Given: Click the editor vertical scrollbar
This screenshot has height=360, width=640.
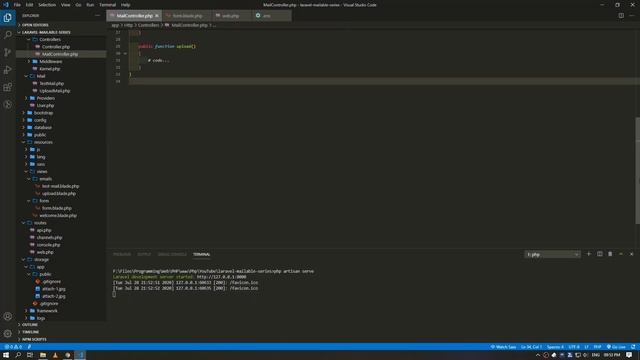Looking at the screenshot, I should click(637, 170).
